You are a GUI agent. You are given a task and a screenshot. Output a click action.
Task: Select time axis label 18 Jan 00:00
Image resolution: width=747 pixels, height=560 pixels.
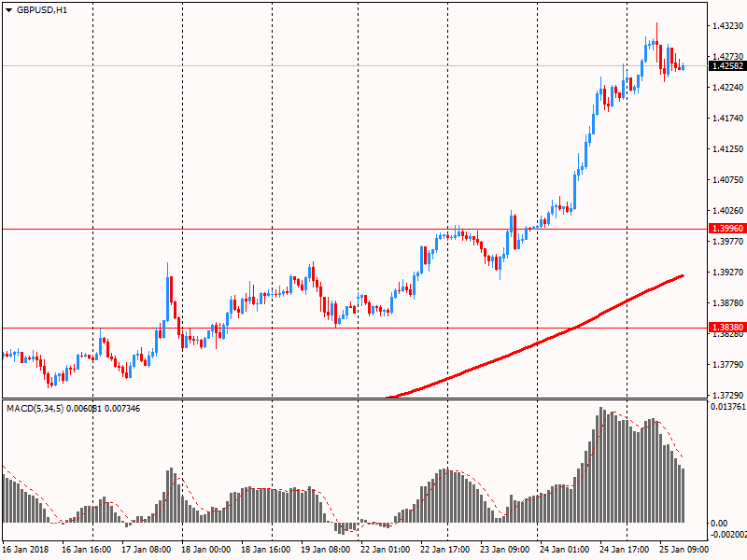[205, 550]
